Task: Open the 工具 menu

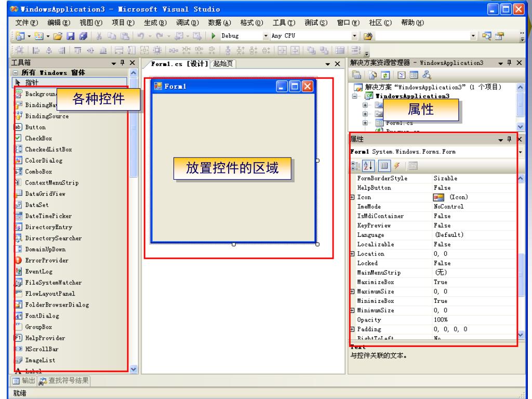Action: (284, 23)
